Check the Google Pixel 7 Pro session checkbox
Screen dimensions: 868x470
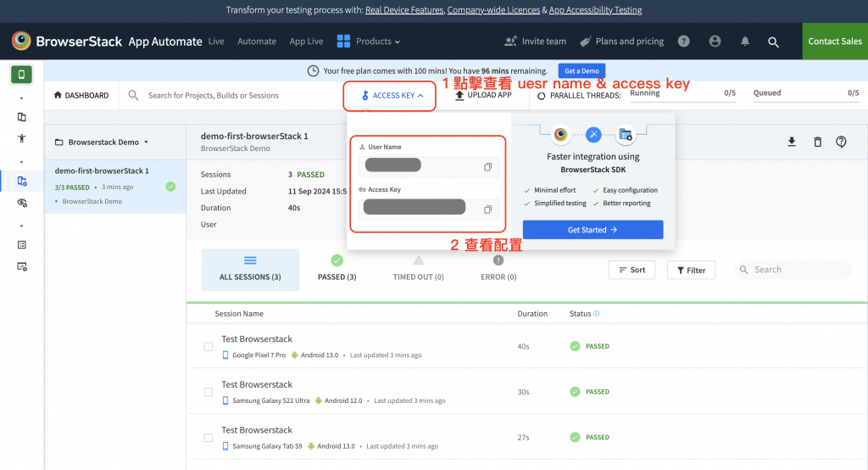(209, 346)
